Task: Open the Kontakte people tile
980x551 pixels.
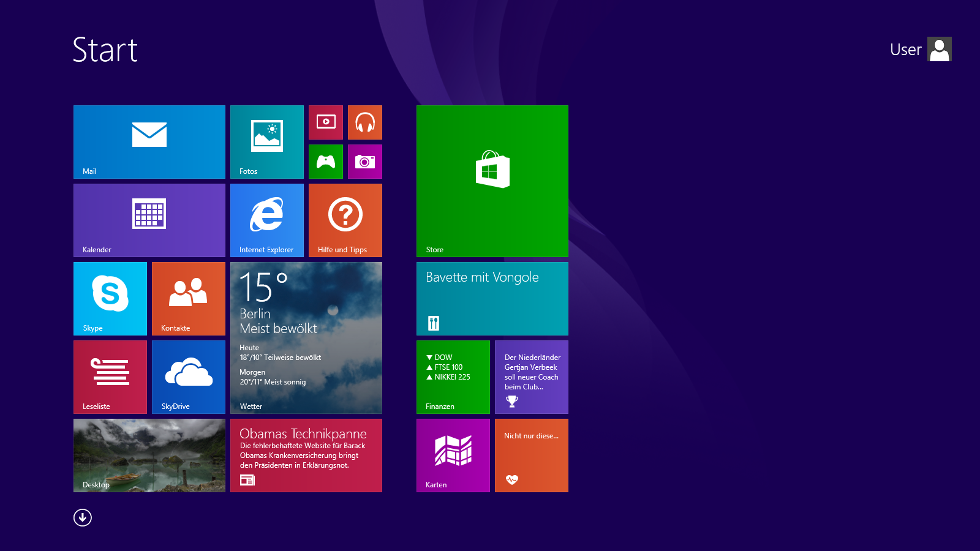Action: (x=189, y=299)
